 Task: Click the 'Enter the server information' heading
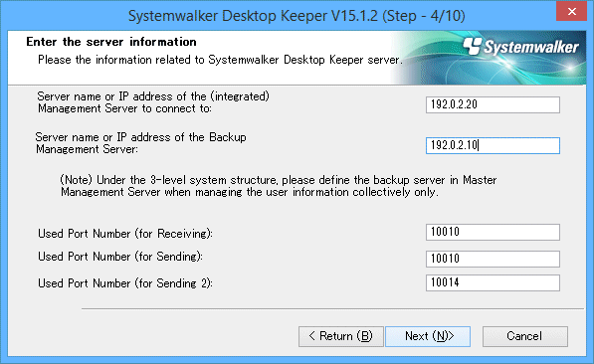click(x=111, y=42)
